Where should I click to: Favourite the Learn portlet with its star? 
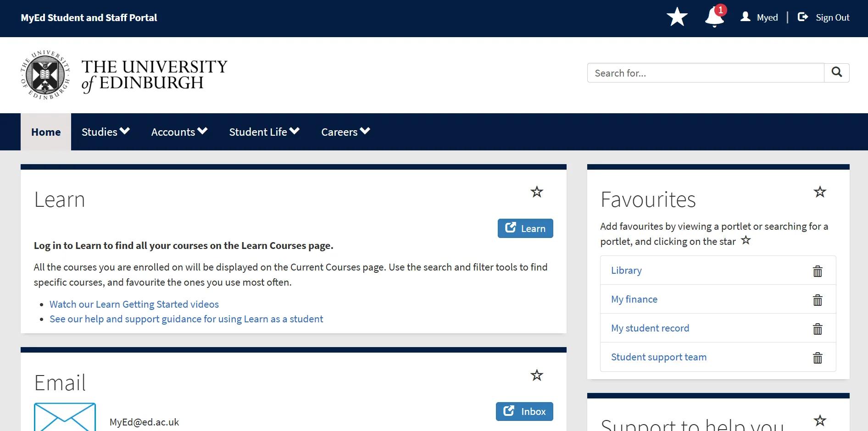[x=537, y=192]
